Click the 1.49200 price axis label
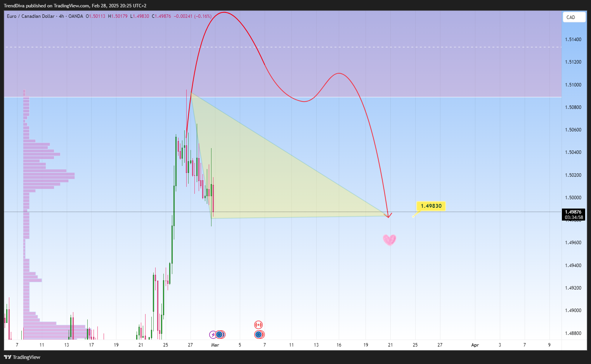 point(573,288)
